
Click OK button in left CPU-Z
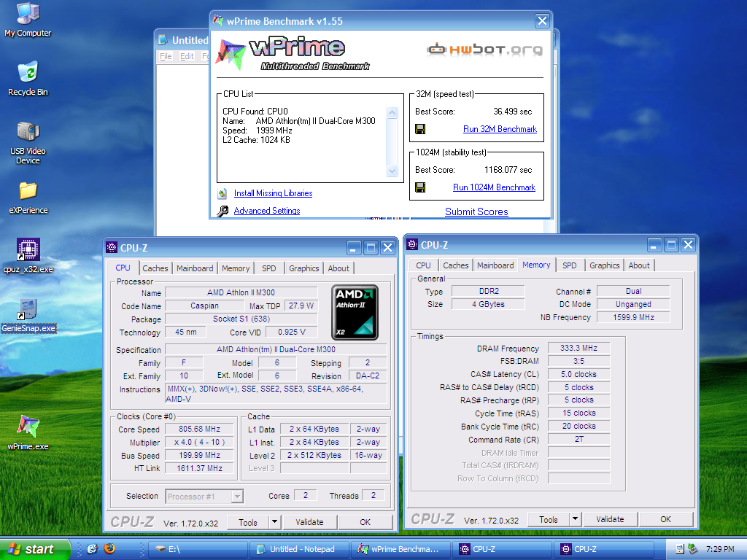[365, 522]
